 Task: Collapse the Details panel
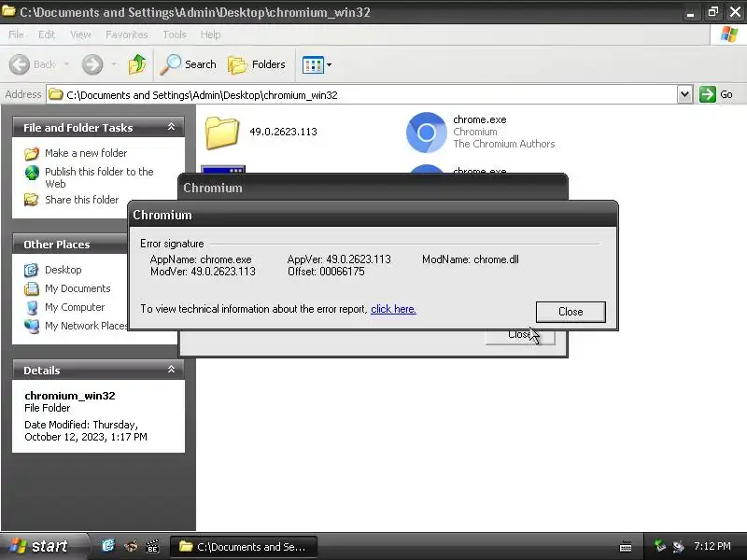pos(171,370)
